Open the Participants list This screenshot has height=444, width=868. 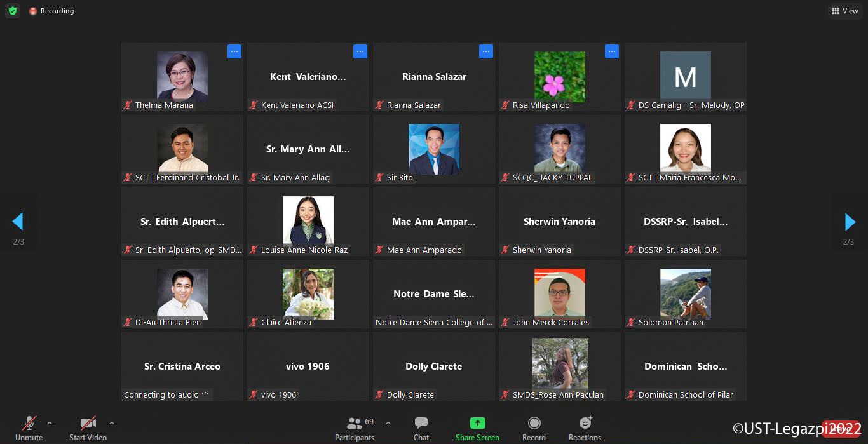[355, 427]
